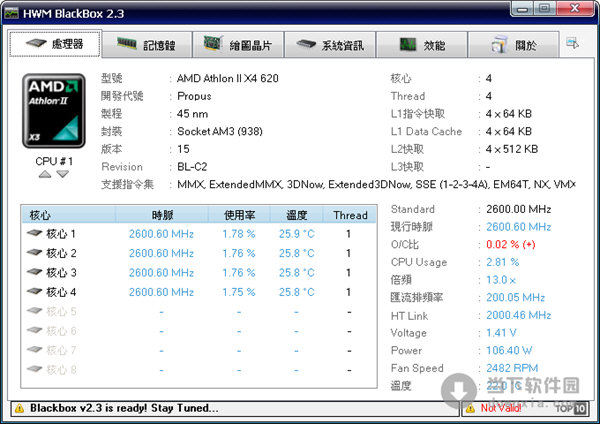Open the 繪圖晶片 graphics chip tab
The image size is (600, 424).
(238, 44)
